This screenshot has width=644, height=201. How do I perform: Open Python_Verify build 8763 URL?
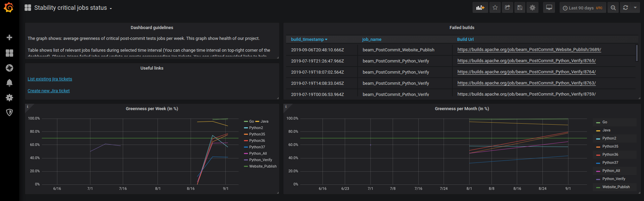[x=527, y=83]
